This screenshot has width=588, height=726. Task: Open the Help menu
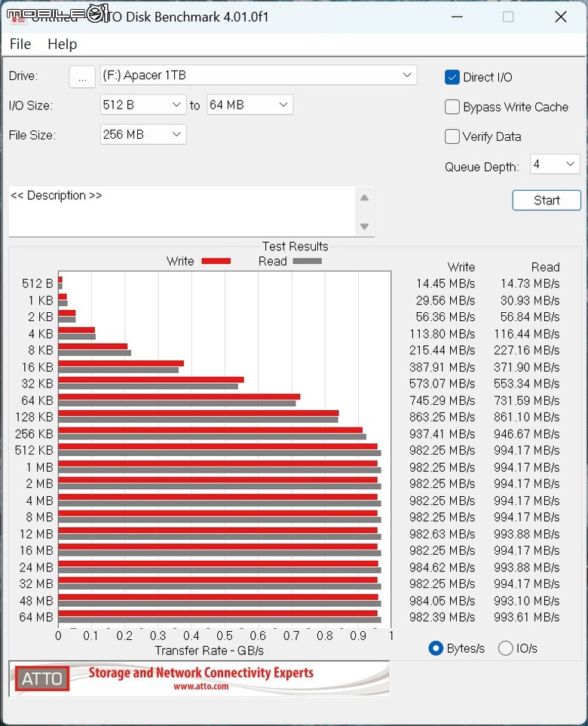coord(62,44)
